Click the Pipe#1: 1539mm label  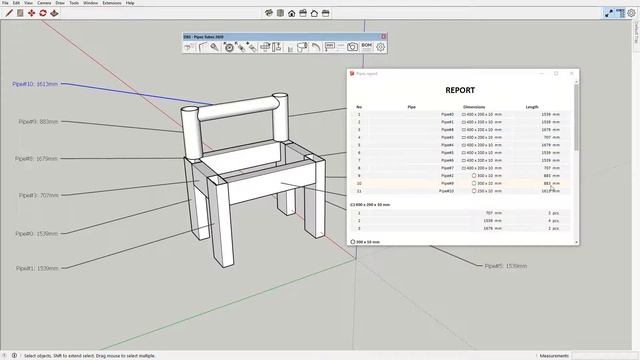pyautogui.click(x=37, y=269)
